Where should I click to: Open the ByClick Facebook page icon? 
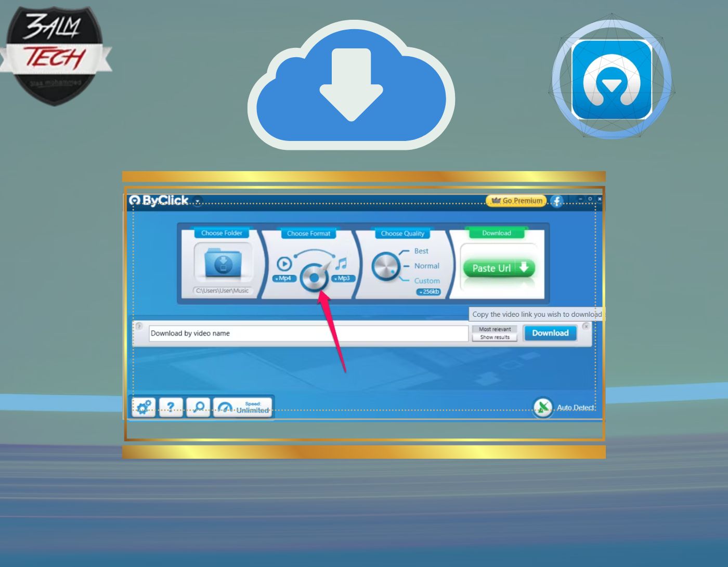[x=556, y=201]
